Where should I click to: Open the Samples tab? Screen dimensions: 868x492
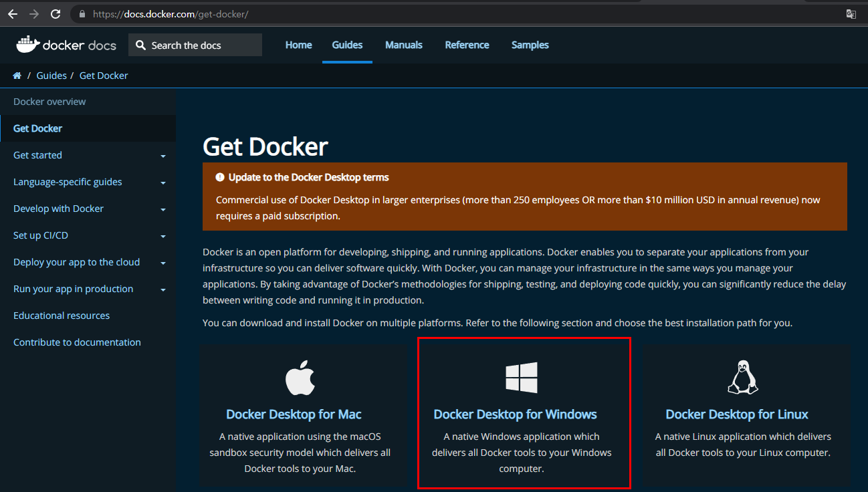point(530,45)
